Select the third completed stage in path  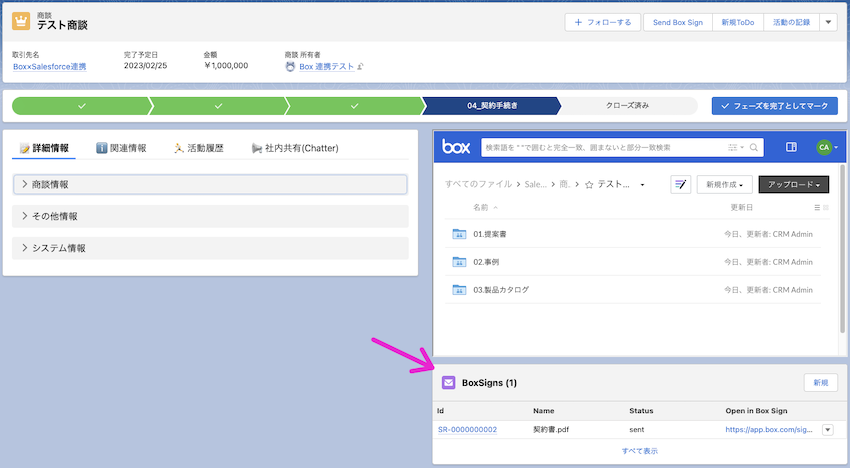(x=355, y=106)
